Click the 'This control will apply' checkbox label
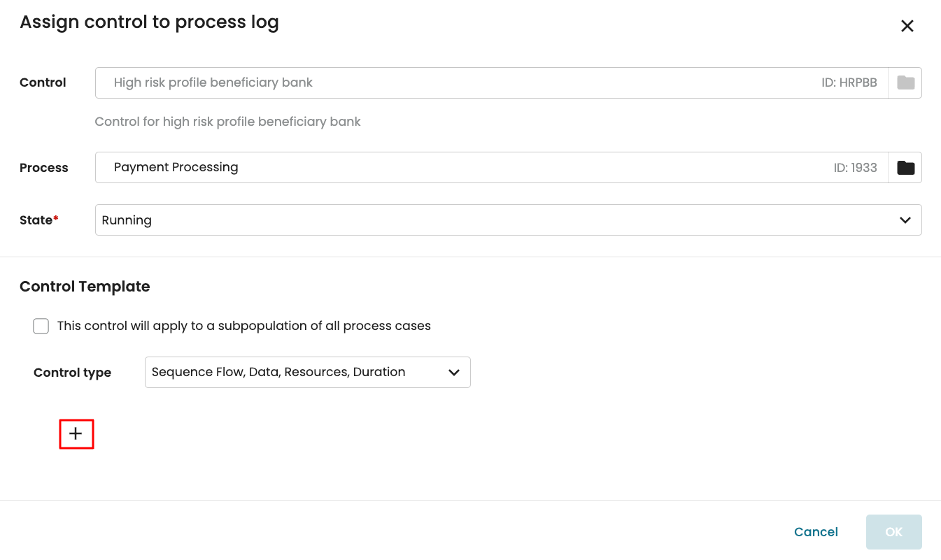Viewport: 941px width, 560px height. tap(243, 326)
